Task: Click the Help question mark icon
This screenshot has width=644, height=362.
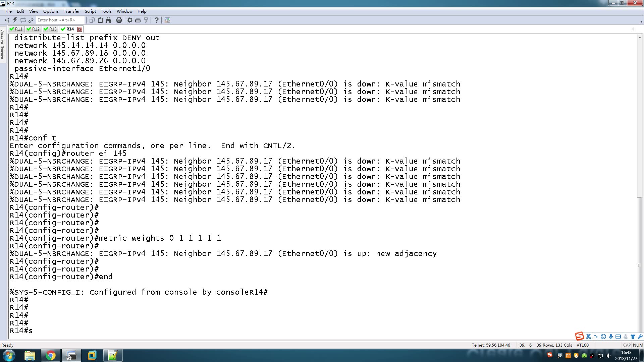Action: (x=157, y=20)
